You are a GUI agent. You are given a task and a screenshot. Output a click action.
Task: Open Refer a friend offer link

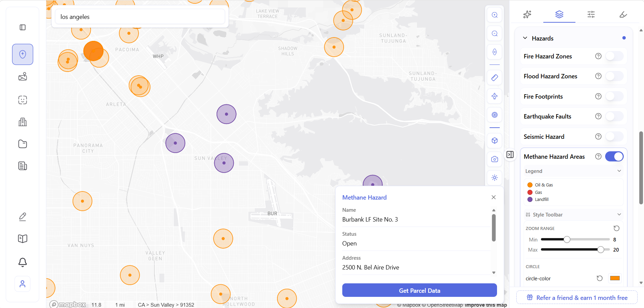[x=577, y=298]
